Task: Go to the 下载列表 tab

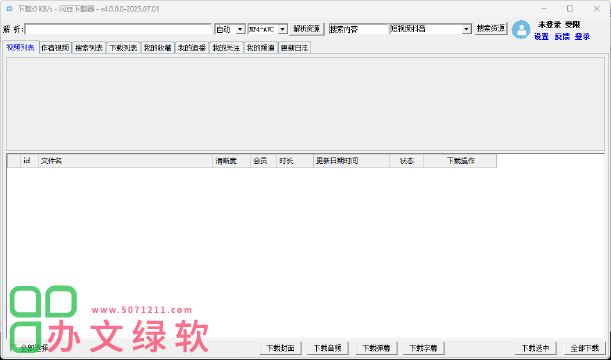Action: 123,48
